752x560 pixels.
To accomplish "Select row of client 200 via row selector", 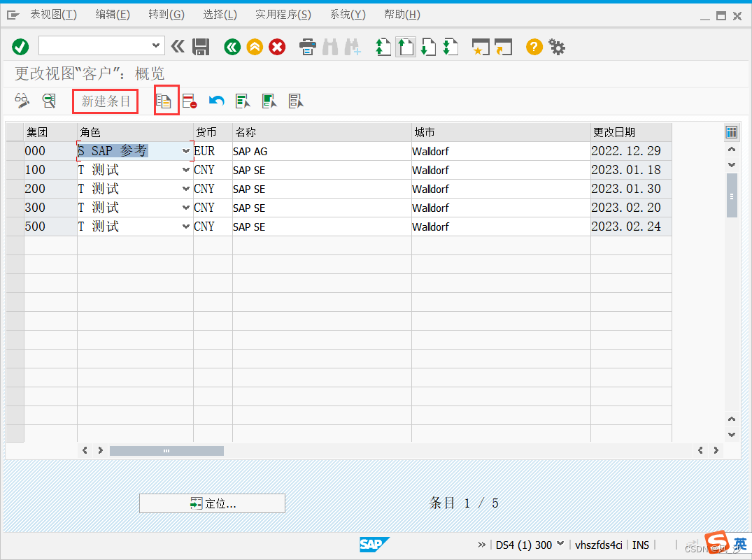I will tap(15, 189).
